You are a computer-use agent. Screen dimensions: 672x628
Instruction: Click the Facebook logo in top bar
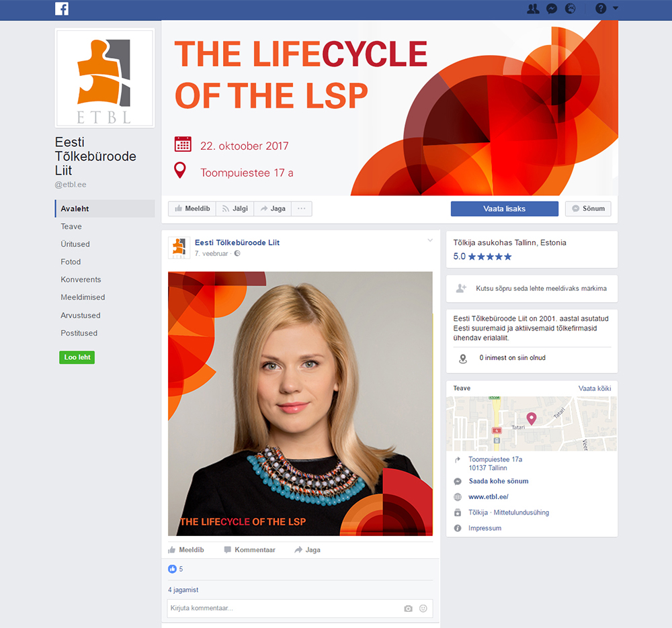pyautogui.click(x=62, y=9)
